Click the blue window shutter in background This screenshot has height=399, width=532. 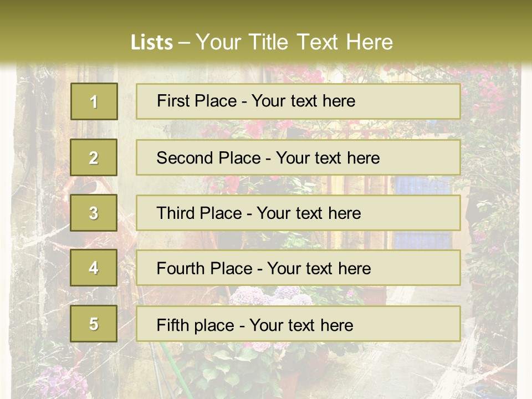(x=422, y=185)
